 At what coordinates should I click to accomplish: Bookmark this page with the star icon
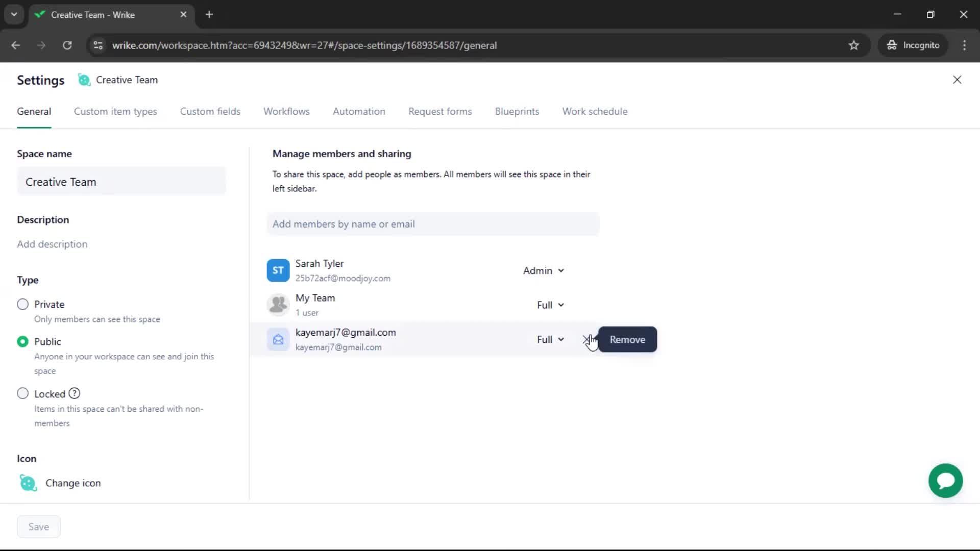[x=853, y=45]
